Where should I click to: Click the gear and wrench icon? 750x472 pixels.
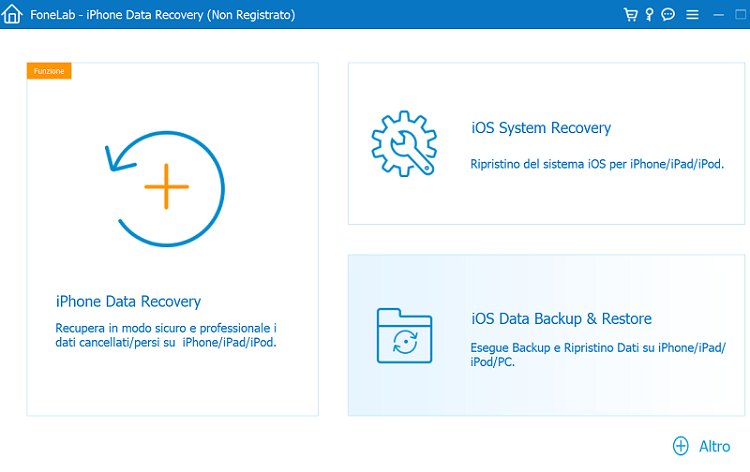(x=403, y=142)
